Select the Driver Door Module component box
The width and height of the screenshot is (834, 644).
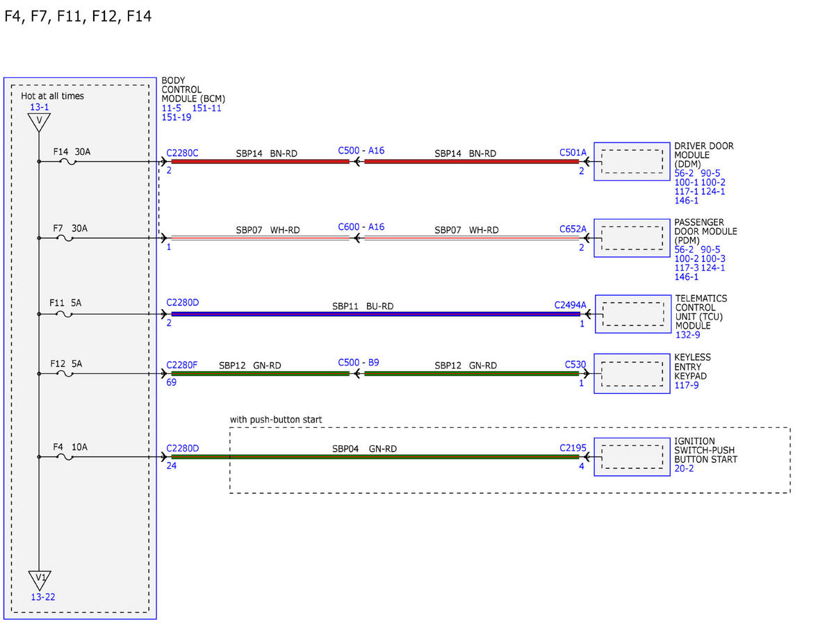tap(632, 163)
